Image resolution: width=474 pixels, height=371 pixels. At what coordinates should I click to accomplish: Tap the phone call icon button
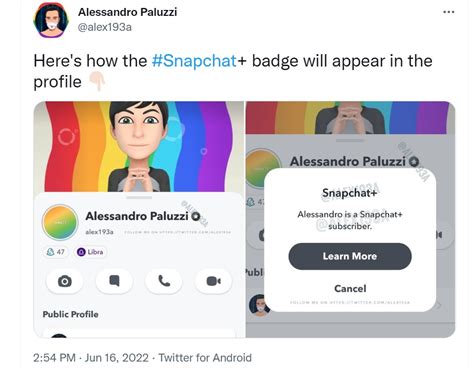164,281
